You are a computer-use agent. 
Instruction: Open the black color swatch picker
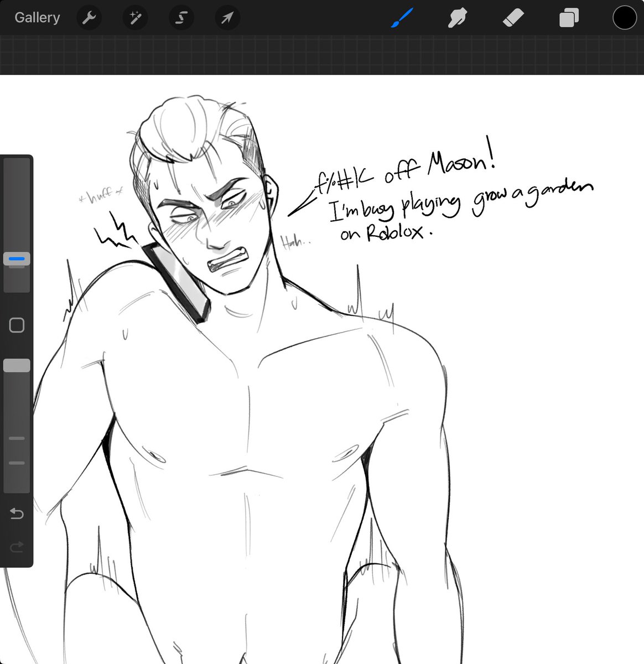625,18
